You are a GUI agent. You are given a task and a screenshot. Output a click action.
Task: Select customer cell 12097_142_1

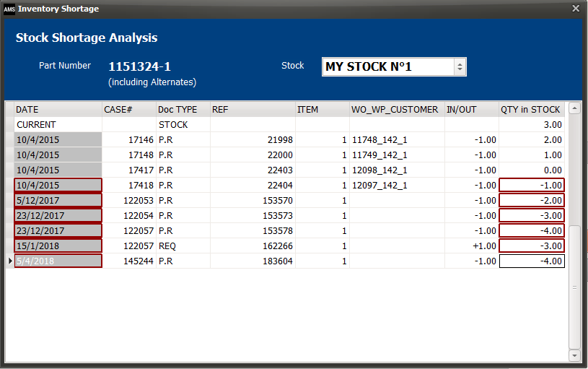pyautogui.click(x=397, y=185)
